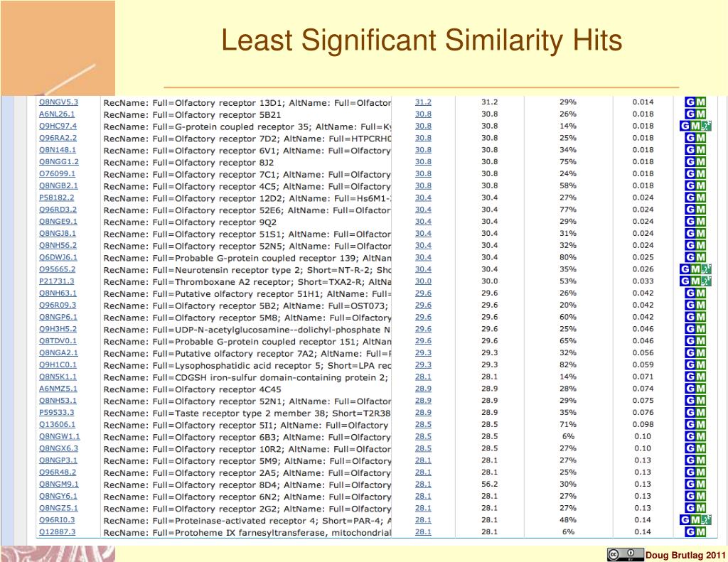Viewport: 728px width, 562px height.
Task: Open the structure icon in the P21731.3 row
Action: click(706, 281)
